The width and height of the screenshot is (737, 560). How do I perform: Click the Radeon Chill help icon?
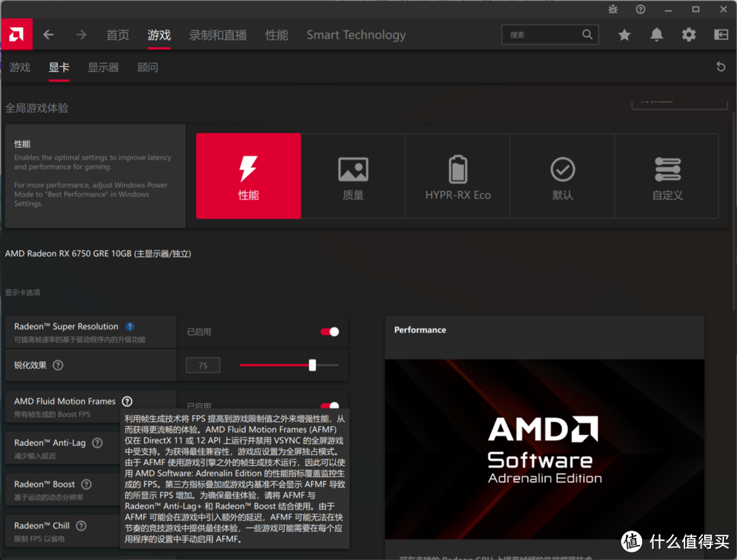[x=81, y=526]
